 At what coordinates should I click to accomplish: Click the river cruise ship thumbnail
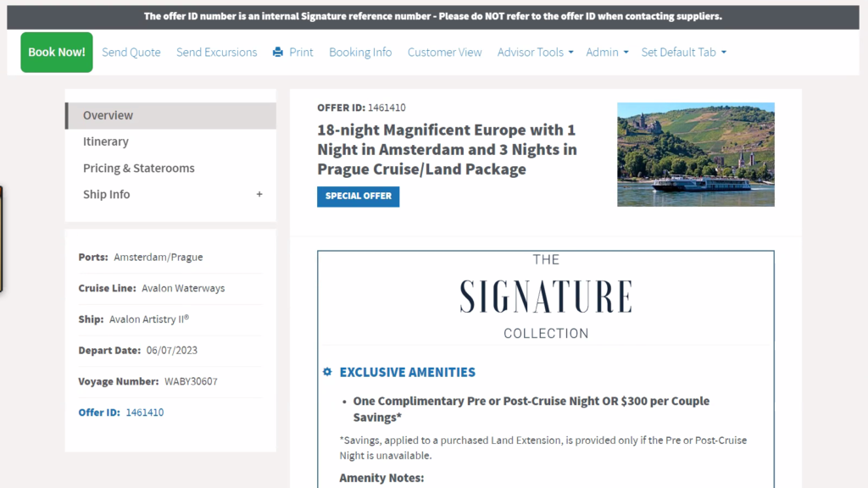[x=695, y=154]
